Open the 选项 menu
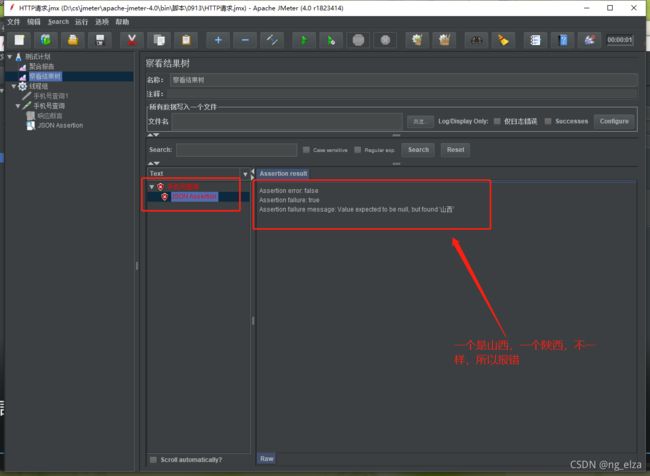This screenshot has height=476, width=650. point(102,22)
